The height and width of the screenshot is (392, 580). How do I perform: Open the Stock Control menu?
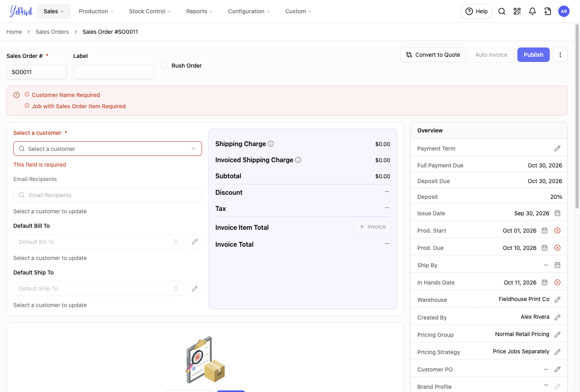pos(150,11)
